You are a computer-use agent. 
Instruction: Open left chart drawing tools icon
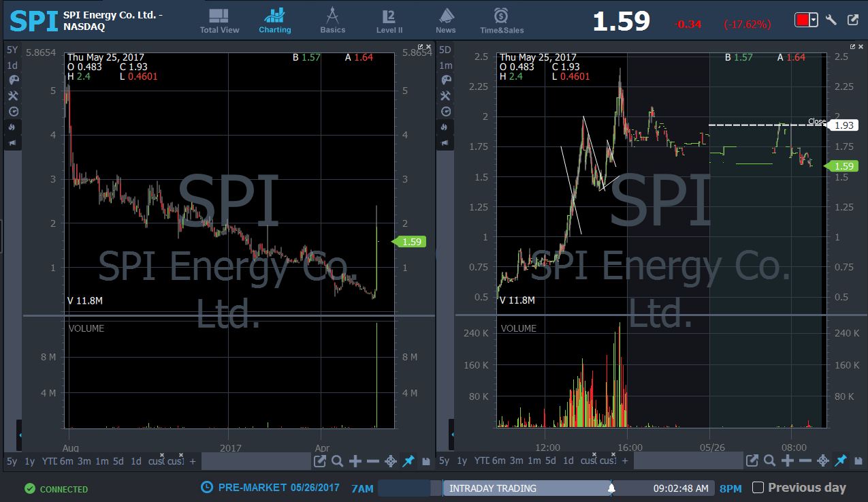click(x=14, y=96)
